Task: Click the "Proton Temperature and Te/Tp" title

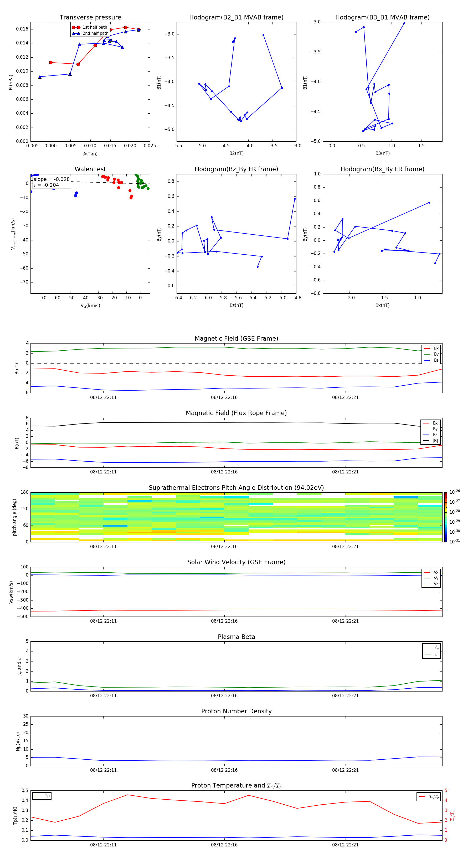Action: (x=236, y=785)
